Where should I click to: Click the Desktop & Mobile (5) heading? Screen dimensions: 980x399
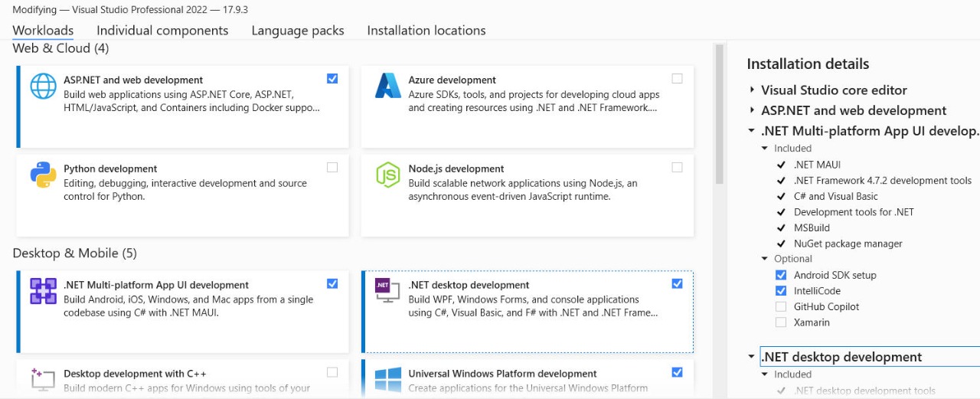tap(75, 253)
